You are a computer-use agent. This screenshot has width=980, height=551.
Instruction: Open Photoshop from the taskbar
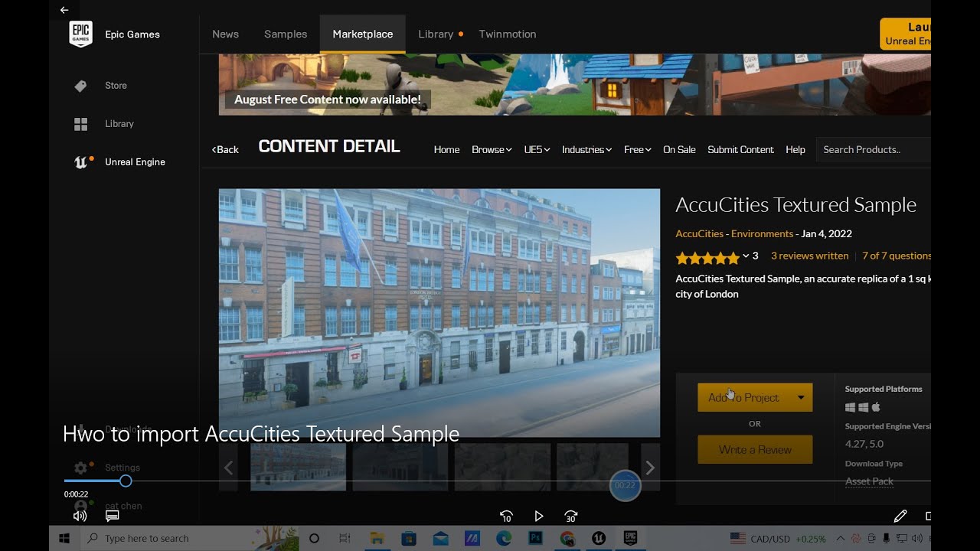pos(535,539)
